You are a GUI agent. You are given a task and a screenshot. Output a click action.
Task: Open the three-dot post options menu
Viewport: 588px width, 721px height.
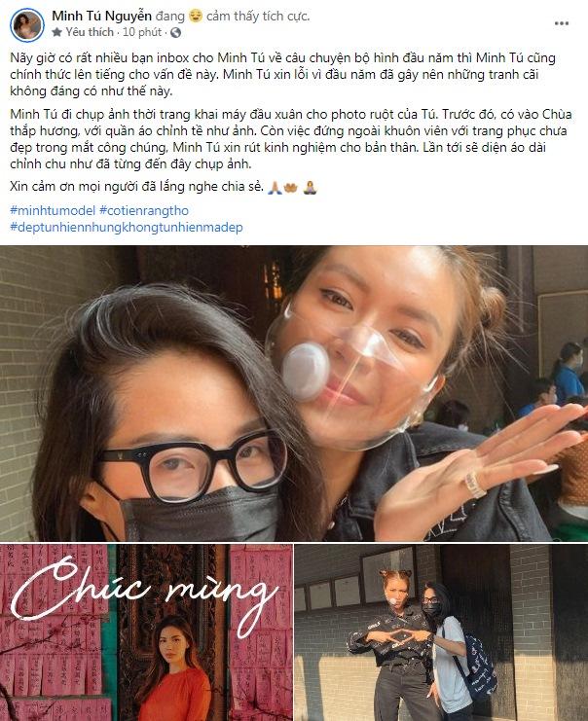coord(562,23)
